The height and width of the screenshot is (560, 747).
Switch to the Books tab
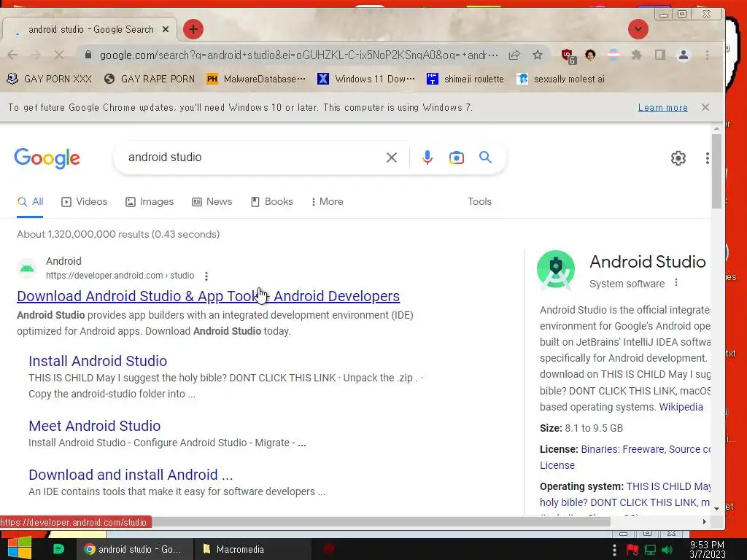(x=271, y=201)
